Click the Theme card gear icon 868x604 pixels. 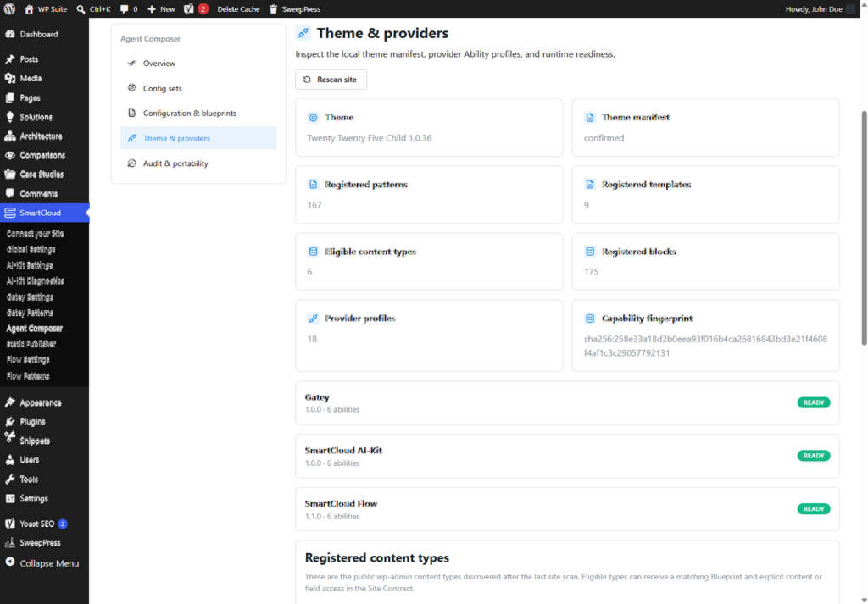pyautogui.click(x=314, y=117)
